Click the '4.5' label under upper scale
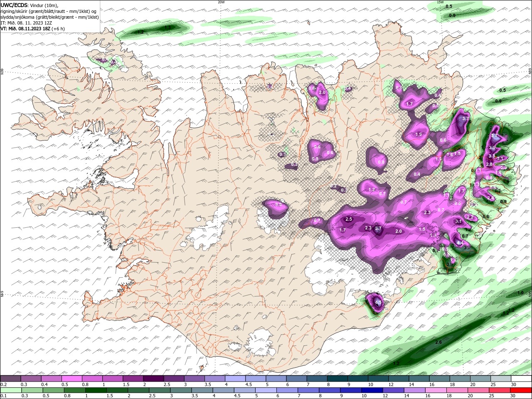532x399 pixels. click(249, 384)
